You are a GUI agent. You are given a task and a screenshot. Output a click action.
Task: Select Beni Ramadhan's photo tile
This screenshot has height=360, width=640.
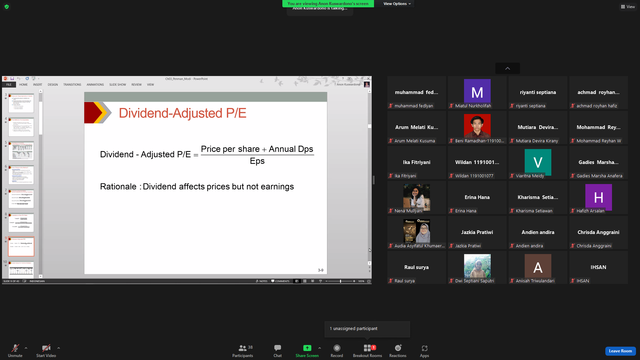[477, 128]
